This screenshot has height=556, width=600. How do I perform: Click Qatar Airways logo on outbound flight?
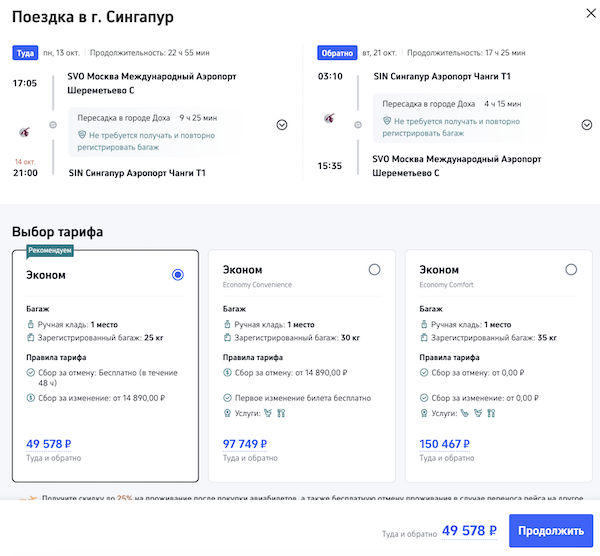[26, 128]
